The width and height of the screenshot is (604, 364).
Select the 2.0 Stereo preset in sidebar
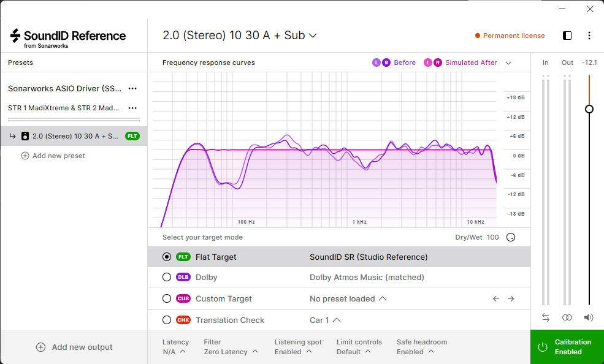[x=74, y=136]
